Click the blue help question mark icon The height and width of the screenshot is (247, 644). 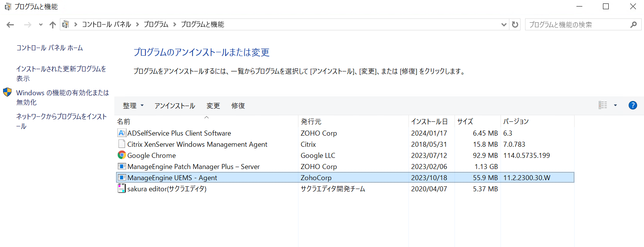coord(632,105)
